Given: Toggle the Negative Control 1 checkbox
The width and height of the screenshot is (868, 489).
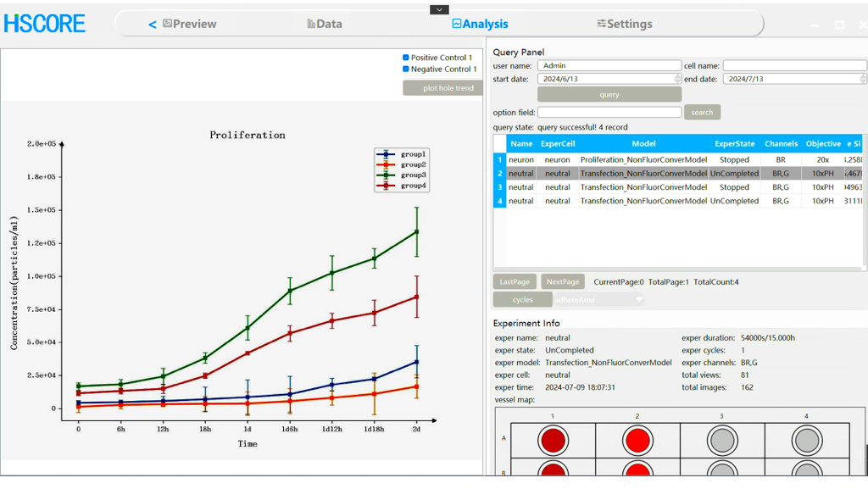Looking at the screenshot, I should 406,69.
